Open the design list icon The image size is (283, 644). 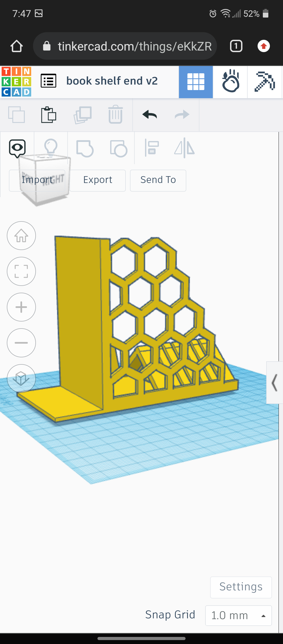pos(48,81)
